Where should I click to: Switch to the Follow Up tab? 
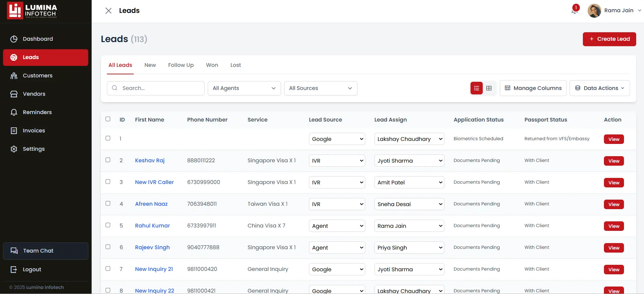coord(181,65)
